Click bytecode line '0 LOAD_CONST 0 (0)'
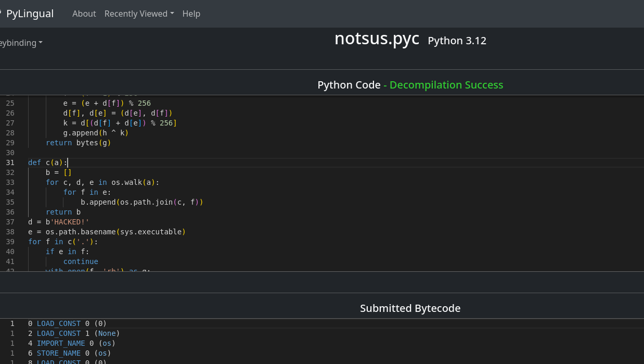This screenshot has height=364, width=644. click(x=67, y=323)
